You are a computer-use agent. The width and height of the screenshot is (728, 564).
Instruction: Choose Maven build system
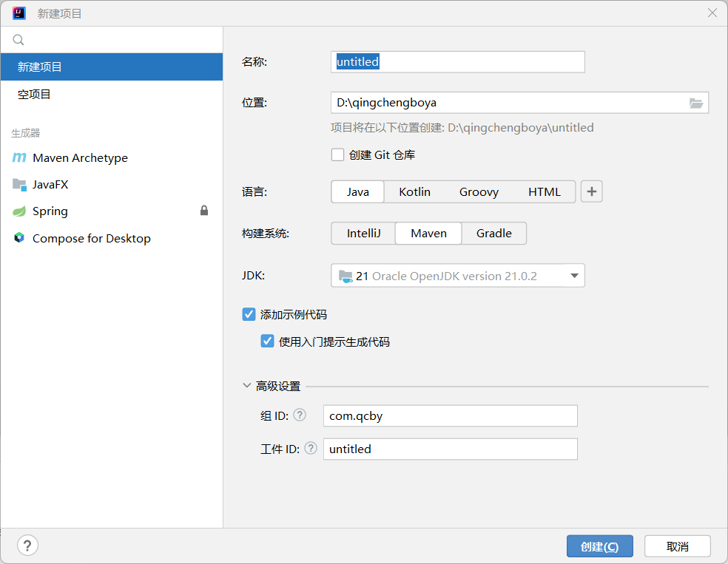pyautogui.click(x=428, y=234)
